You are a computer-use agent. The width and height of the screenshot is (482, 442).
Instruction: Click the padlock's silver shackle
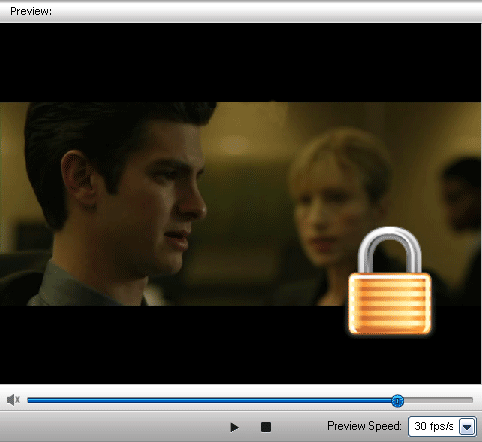(390, 250)
